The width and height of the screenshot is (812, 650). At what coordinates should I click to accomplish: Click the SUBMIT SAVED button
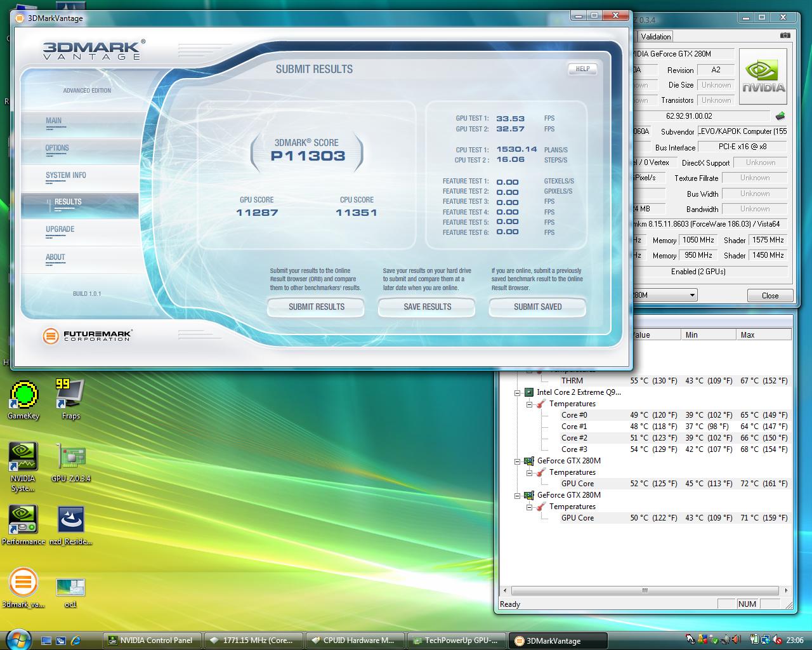click(x=537, y=307)
